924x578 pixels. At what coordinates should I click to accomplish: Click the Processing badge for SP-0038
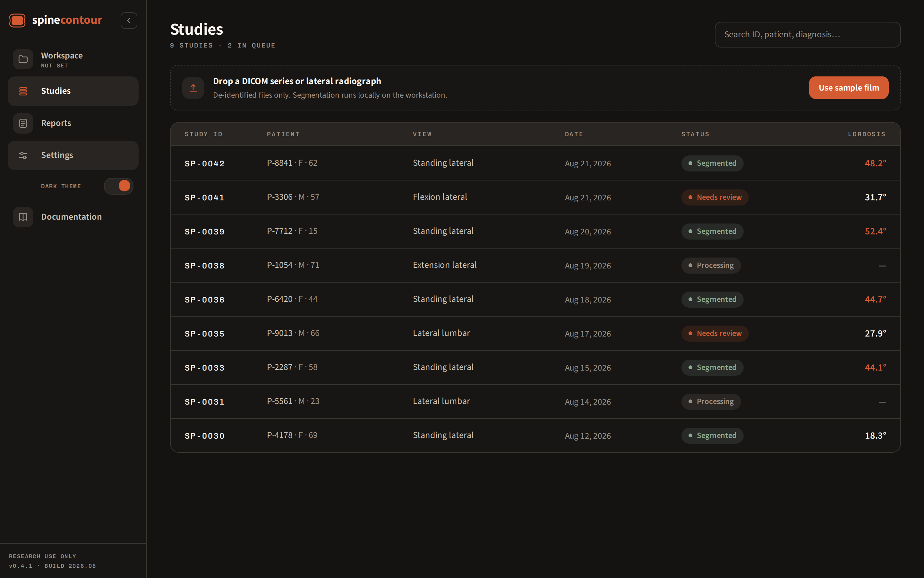(711, 265)
